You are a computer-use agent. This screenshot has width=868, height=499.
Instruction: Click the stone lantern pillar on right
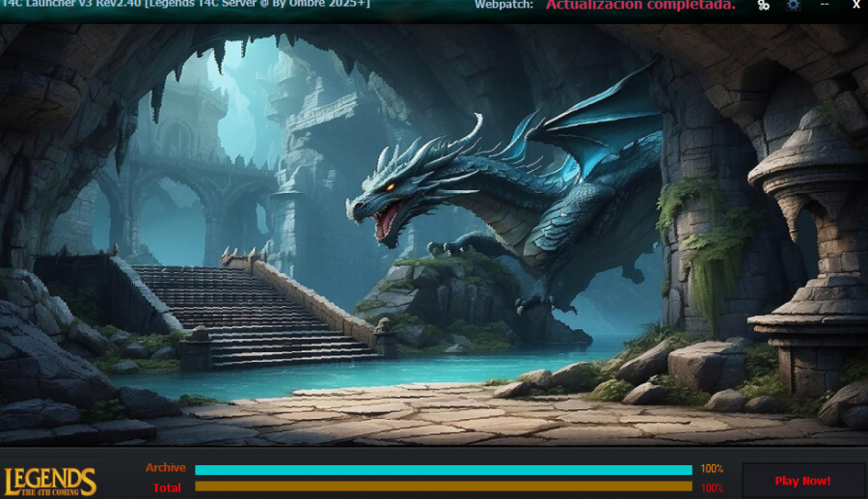click(808, 241)
